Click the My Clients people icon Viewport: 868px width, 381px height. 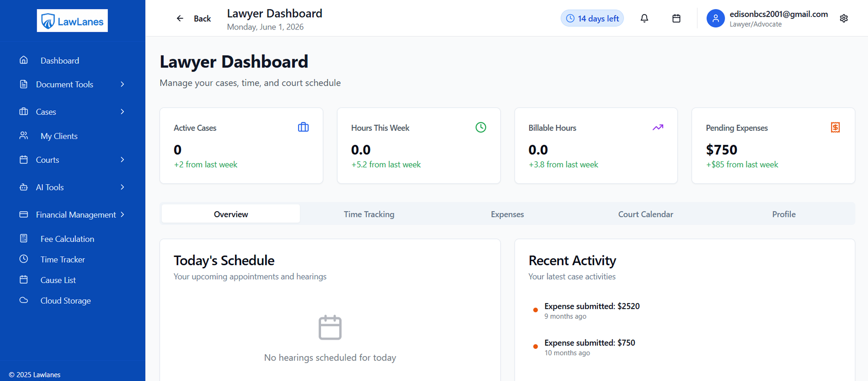[x=24, y=136]
